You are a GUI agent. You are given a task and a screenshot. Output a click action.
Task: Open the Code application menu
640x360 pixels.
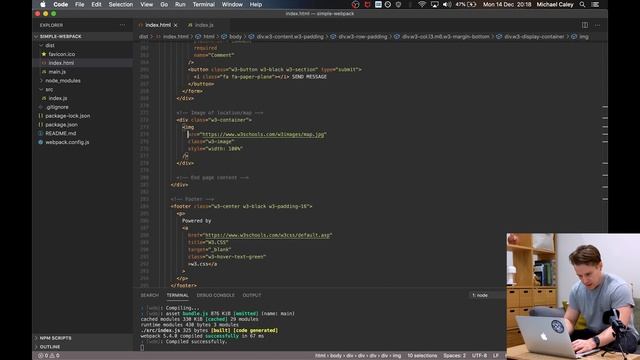coord(60,4)
